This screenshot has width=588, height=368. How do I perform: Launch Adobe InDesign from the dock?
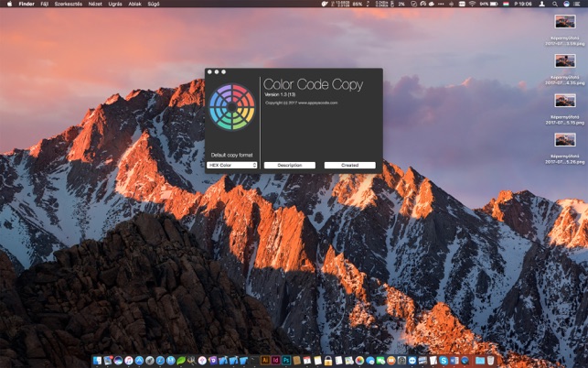tap(275, 361)
